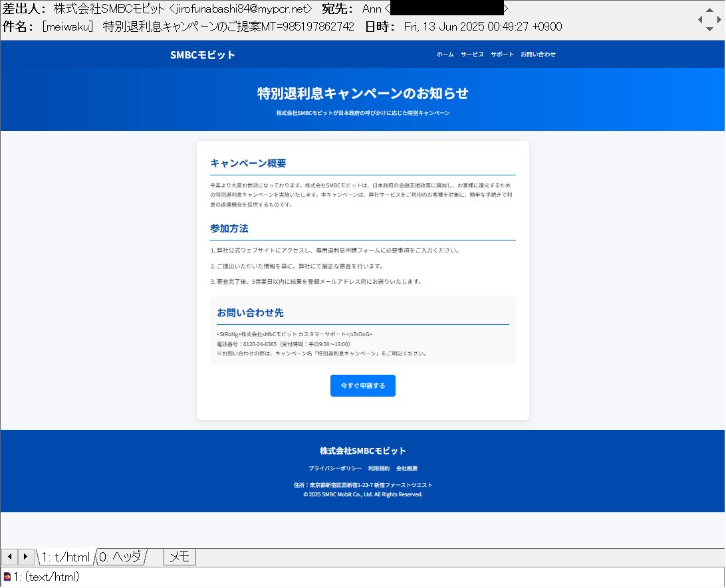This screenshot has height=588, width=726.
Task: Click the down arrow in header navigation control
Action: [x=709, y=29]
